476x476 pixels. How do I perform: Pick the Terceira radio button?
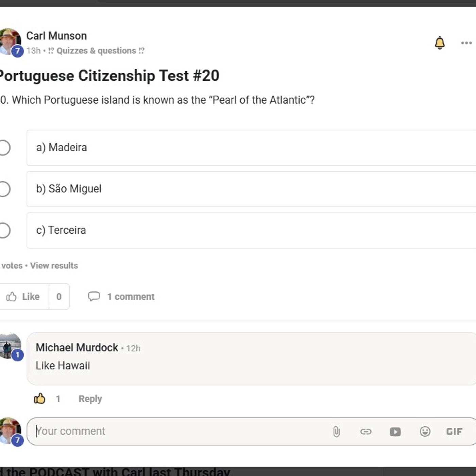pyautogui.click(x=4, y=231)
